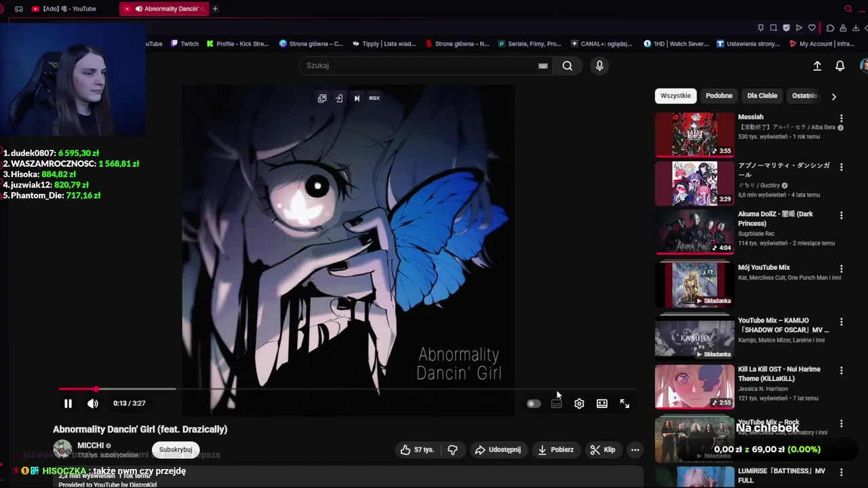Expand more filter chips with right arrow
Screen dimensions: 868x488
pyautogui.click(x=834, y=96)
